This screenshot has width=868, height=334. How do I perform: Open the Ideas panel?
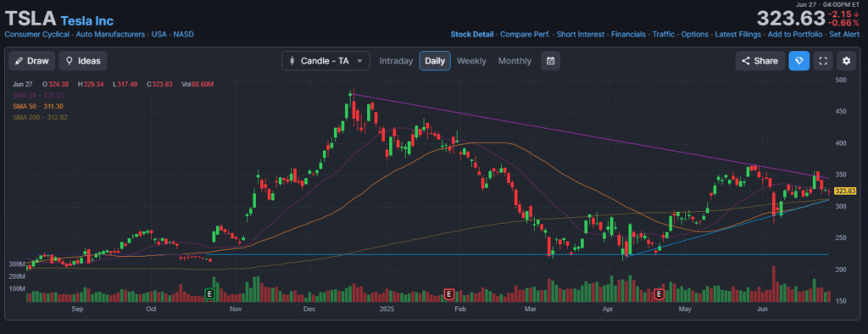[83, 61]
